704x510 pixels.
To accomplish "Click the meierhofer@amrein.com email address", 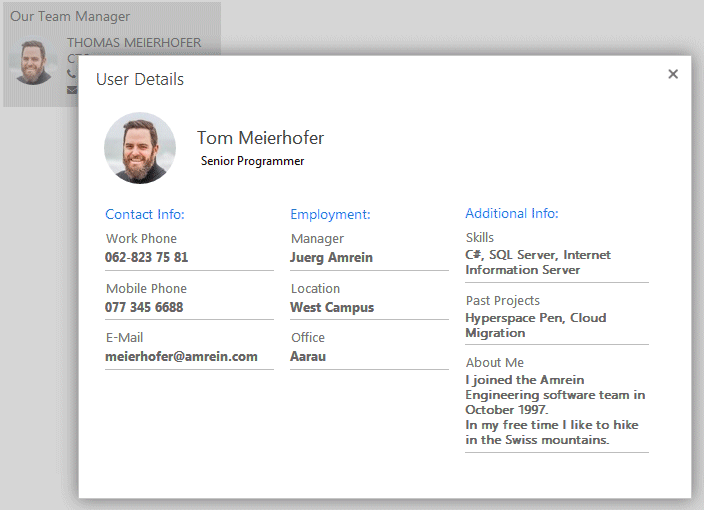I will (181, 356).
